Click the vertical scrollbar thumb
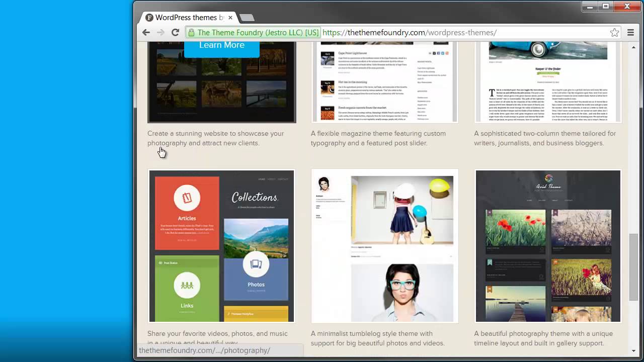Image resolution: width=644 pixels, height=362 pixels. 633,267
